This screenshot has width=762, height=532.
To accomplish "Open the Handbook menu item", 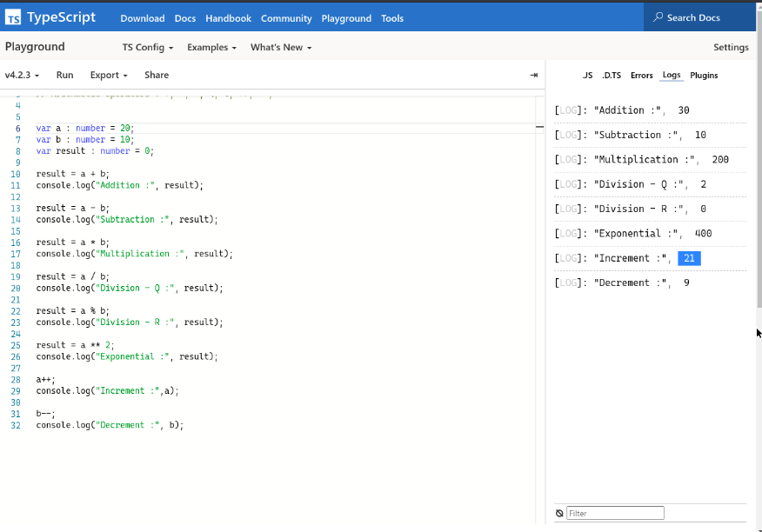I will click(228, 17).
